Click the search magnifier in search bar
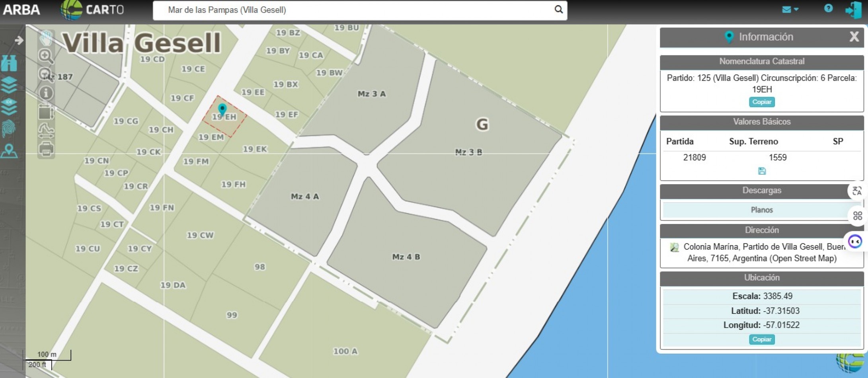868x378 pixels. tap(559, 10)
